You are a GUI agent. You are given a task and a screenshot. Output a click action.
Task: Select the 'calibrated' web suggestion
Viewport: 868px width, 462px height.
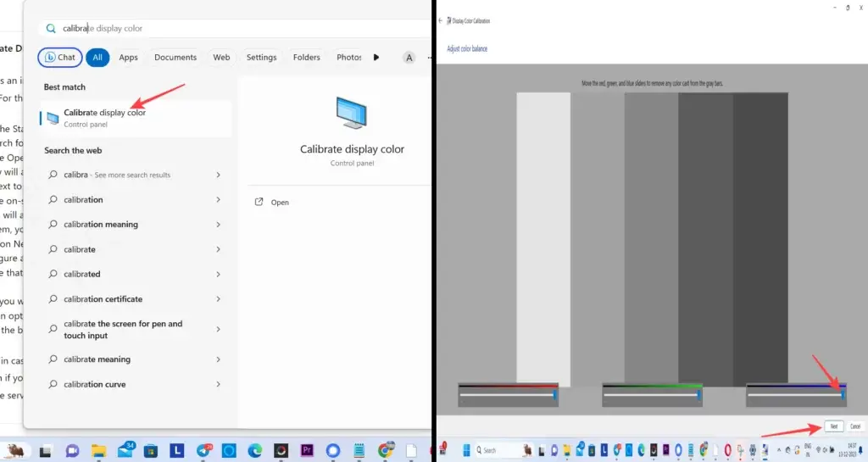click(136, 275)
